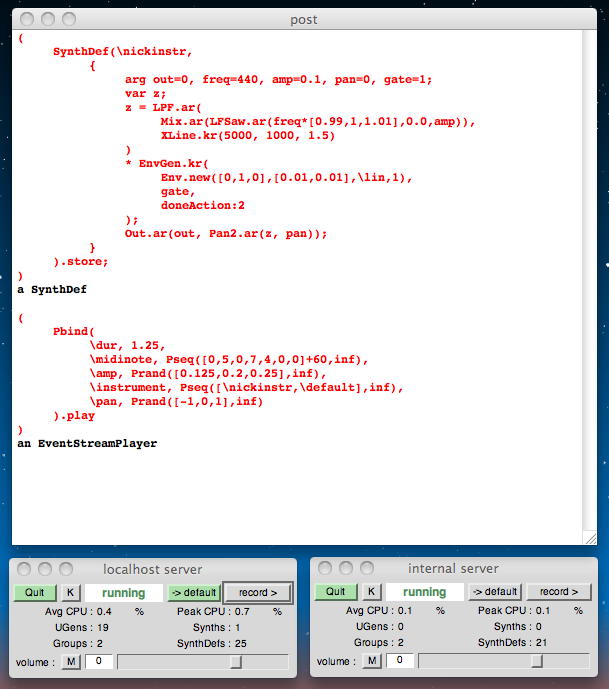Image resolution: width=609 pixels, height=689 pixels.
Task: Minimize the post window
Action: pos(48,19)
